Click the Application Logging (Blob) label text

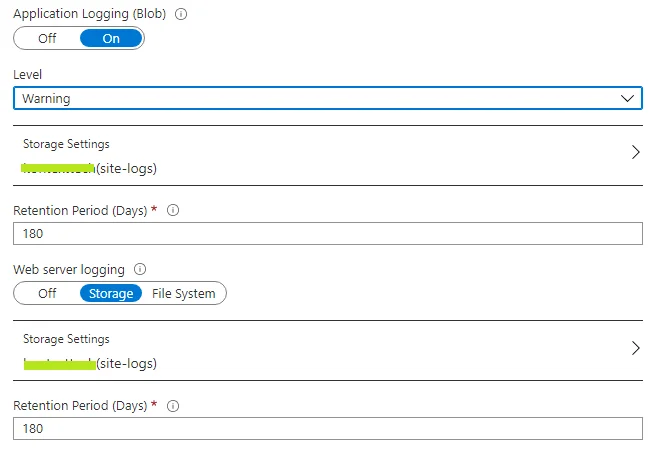90,15
